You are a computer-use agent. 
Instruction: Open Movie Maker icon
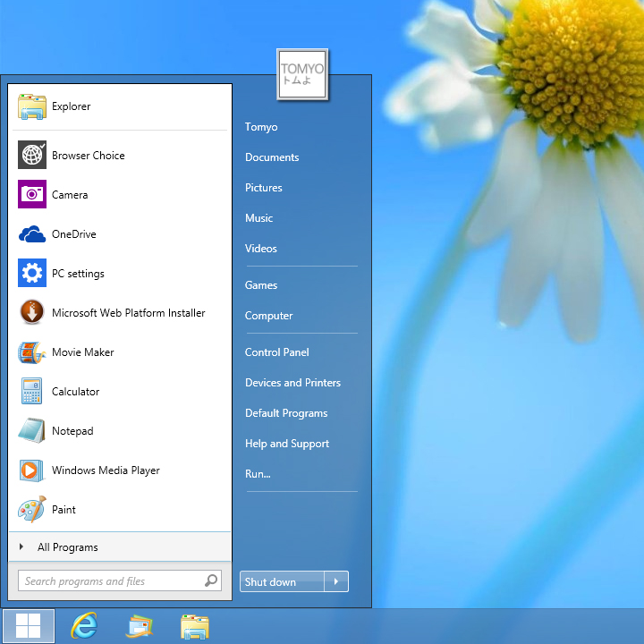[32, 352]
